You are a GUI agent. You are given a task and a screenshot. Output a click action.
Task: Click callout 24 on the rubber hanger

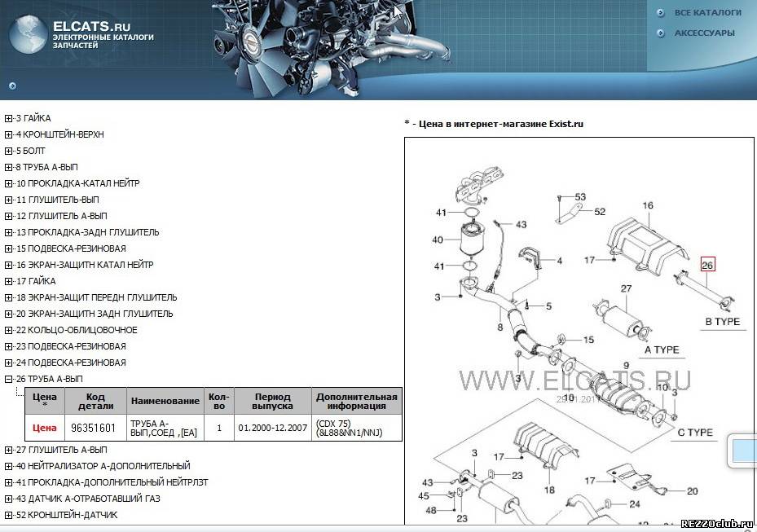(635, 504)
